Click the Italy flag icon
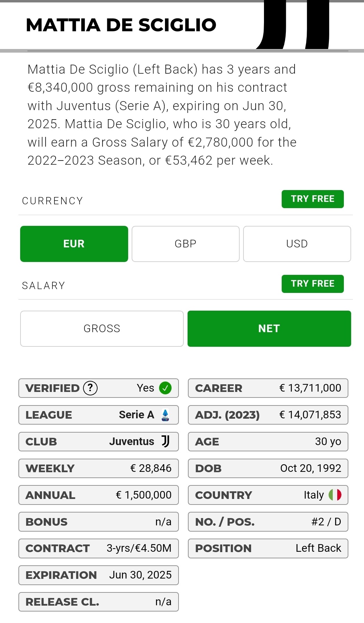This screenshot has height=623, width=364. 335,495
